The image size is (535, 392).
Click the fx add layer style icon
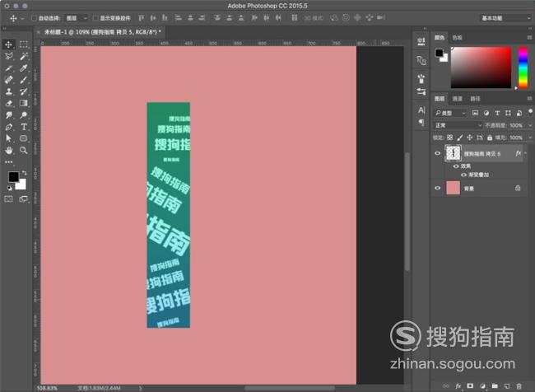tap(458, 386)
